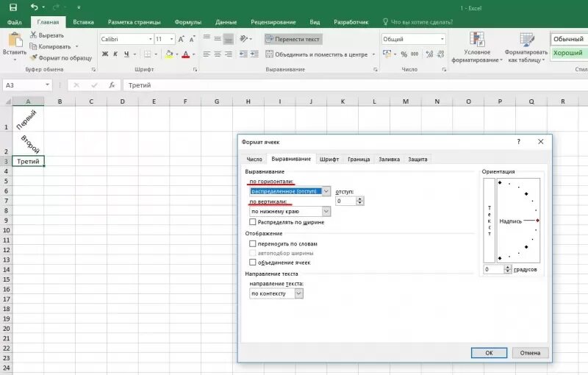Toggle Bold (Ж) formatting
This screenshot has width=588, height=375.
(105, 54)
